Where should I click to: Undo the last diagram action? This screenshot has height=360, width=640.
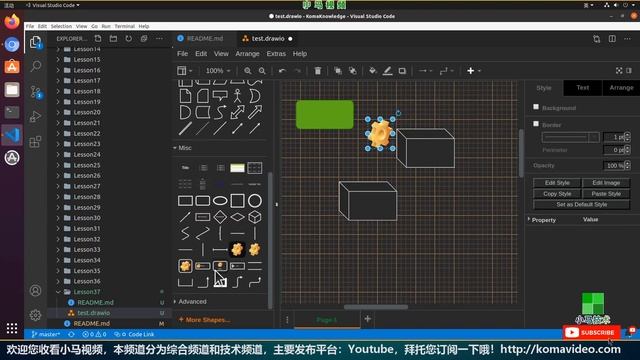pos(282,71)
